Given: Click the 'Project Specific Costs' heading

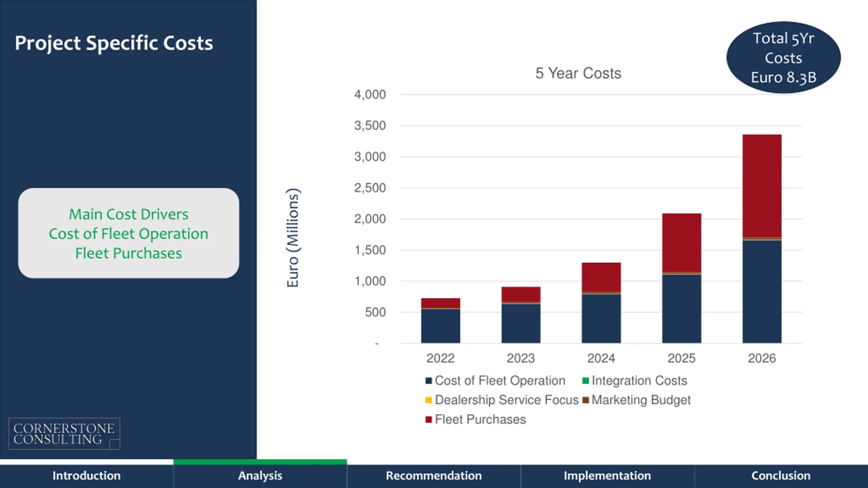Looking at the screenshot, I should pos(114,43).
